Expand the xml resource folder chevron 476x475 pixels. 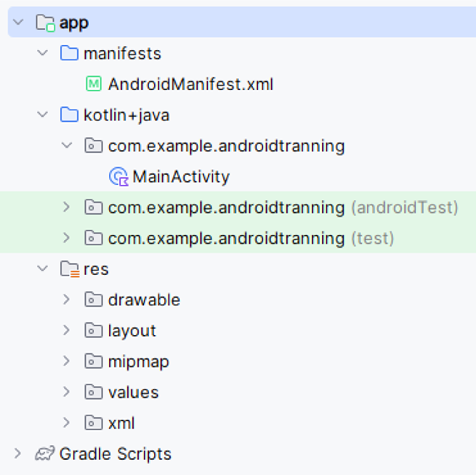67,423
